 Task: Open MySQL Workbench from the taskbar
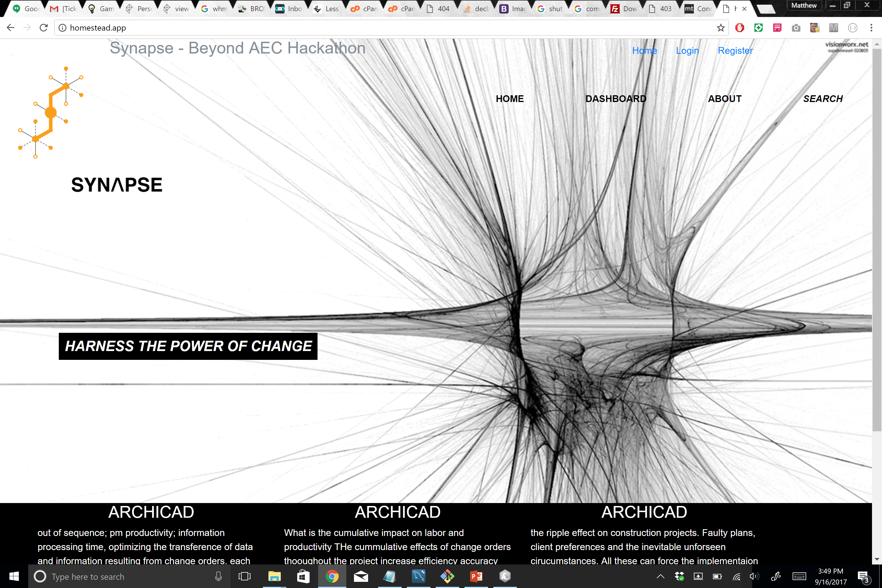418,576
